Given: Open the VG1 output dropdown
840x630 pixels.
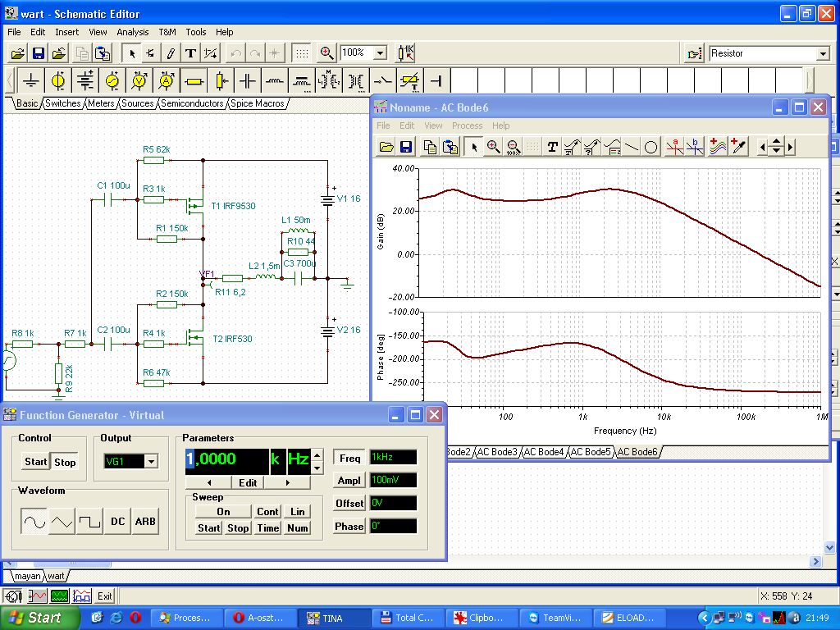Looking at the screenshot, I should [150, 462].
